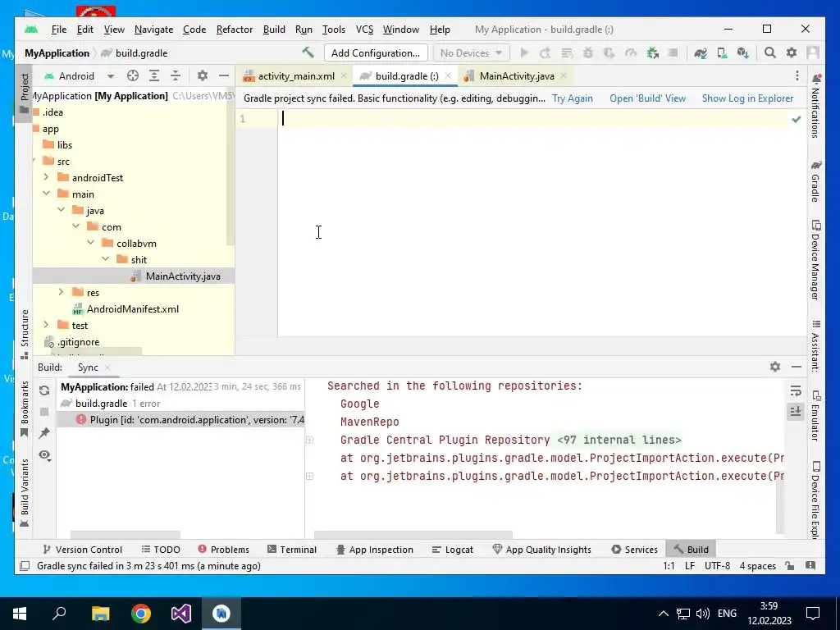Click the Attach Debugger to Android Process icon
840x630 pixels.
pos(652,52)
